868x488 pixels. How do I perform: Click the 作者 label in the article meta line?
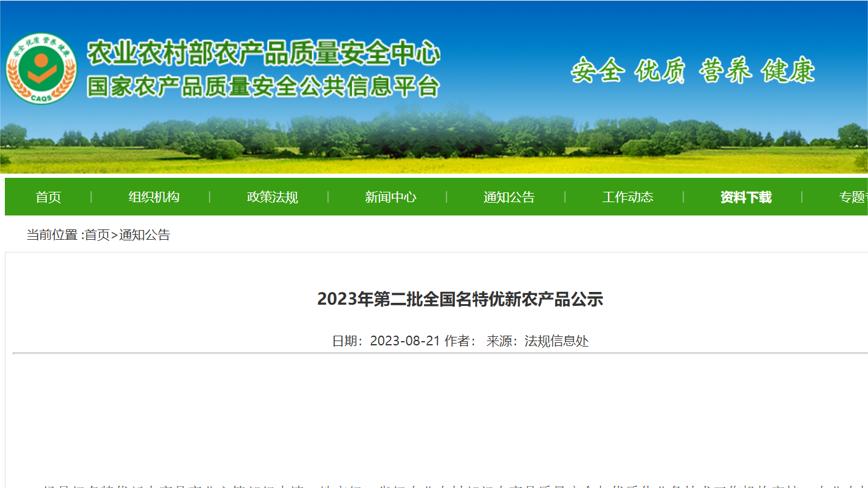pyautogui.click(x=457, y=341)
